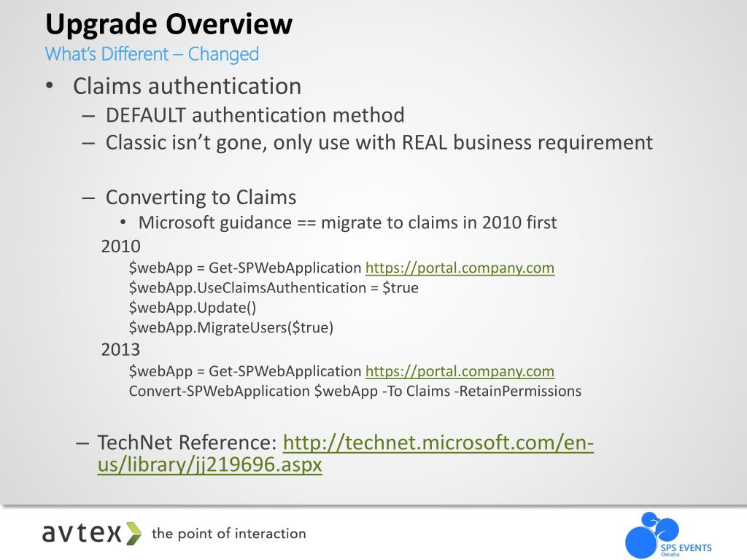
Task: Click the 'Microsoft guidance == migrate' bullet
Action: click(x=348, y=223)
